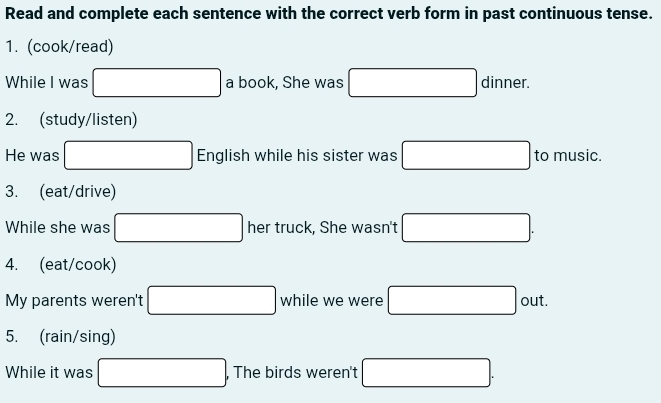Focus the blank before "to music"
661x403 pixels.
click(466, 156)
